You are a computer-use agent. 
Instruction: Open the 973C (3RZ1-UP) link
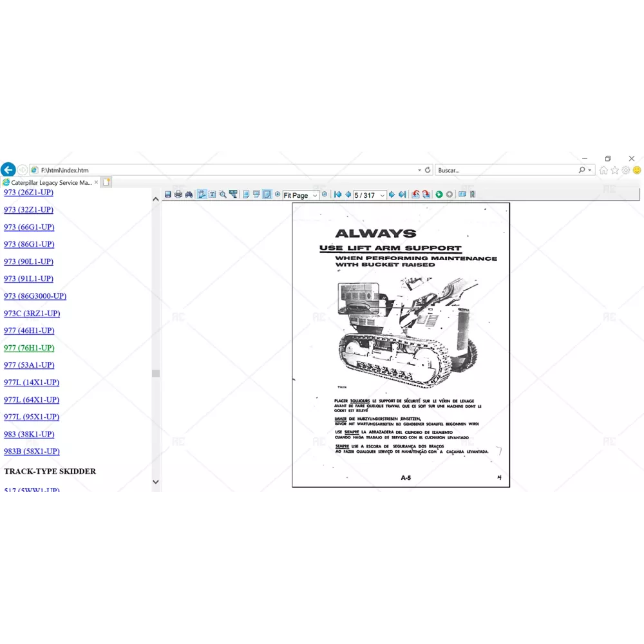[x=32, y=314]
